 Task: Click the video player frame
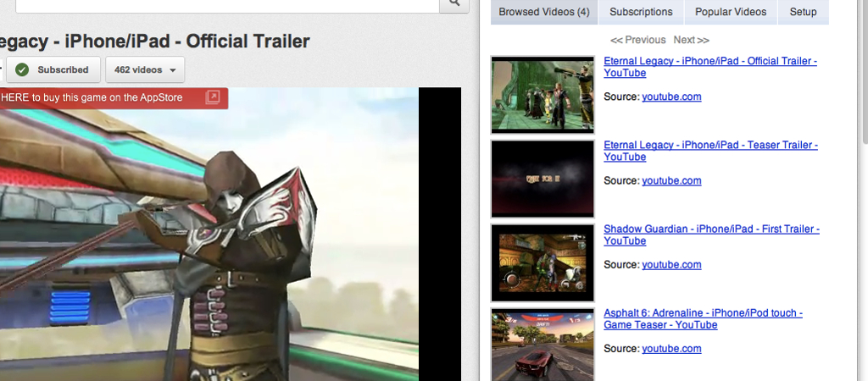point(231,234)
